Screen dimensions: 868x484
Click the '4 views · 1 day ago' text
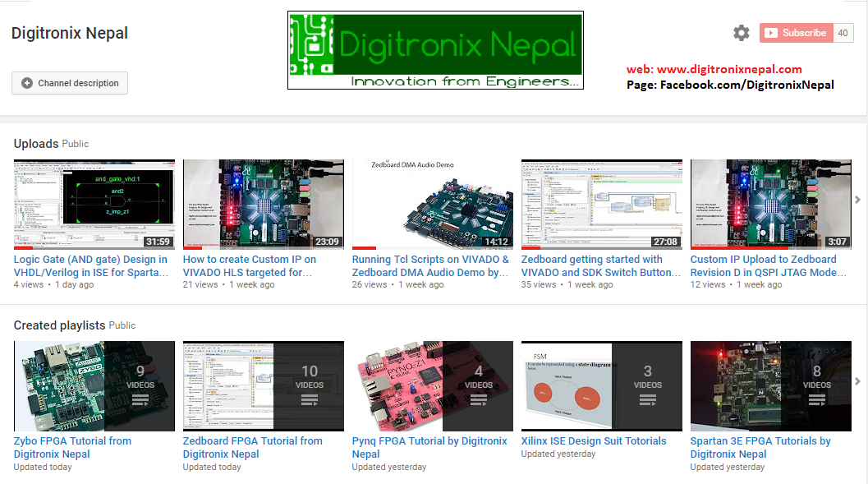point(53,284)
